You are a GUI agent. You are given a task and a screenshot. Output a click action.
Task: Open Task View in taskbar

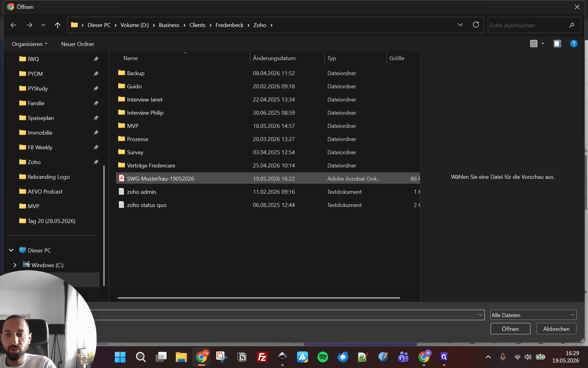point(161,357)
